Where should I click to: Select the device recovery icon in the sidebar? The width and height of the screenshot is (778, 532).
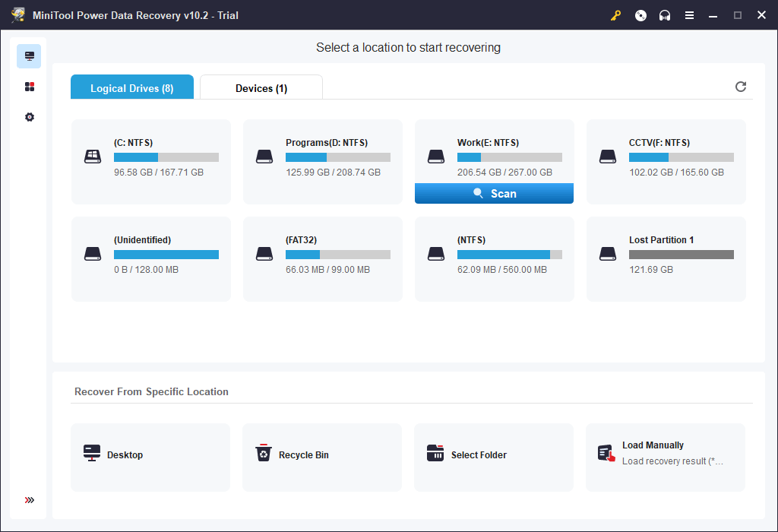(x=29, y=55)
